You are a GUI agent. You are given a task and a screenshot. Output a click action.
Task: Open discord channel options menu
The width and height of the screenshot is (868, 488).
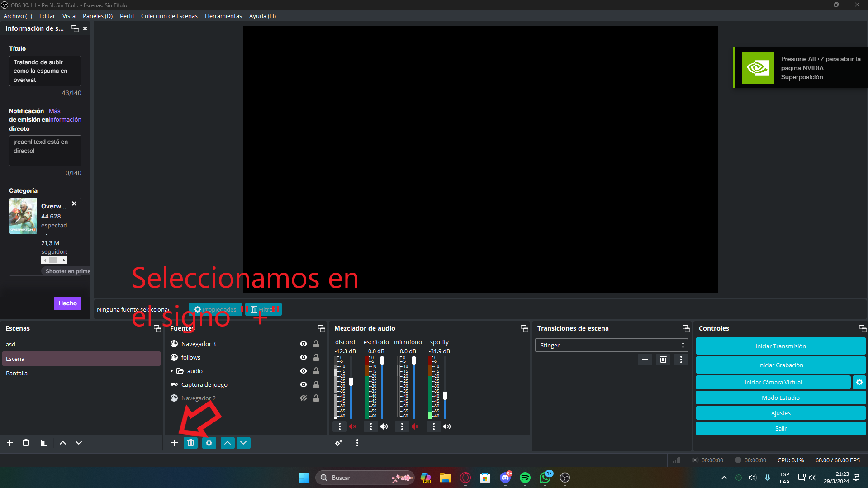pyautogui.click(x=340, y=426)
